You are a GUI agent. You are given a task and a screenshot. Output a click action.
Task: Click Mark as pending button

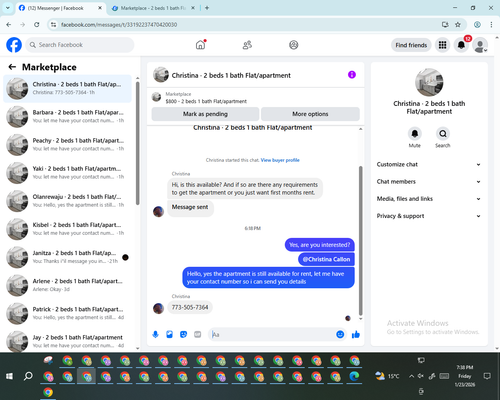coord(205,114)
